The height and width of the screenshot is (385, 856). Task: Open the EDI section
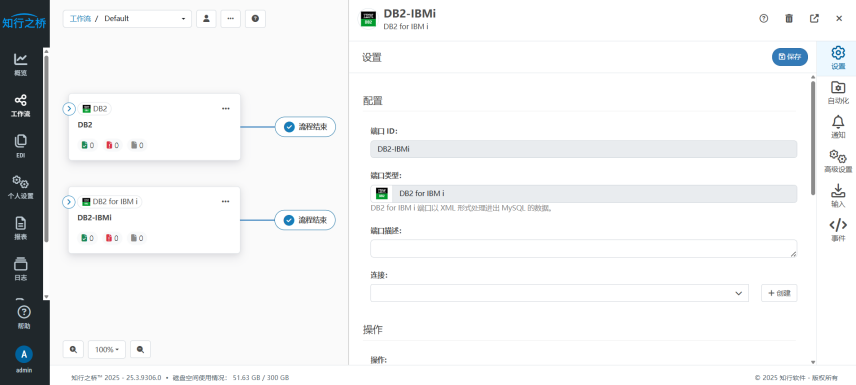21,146
